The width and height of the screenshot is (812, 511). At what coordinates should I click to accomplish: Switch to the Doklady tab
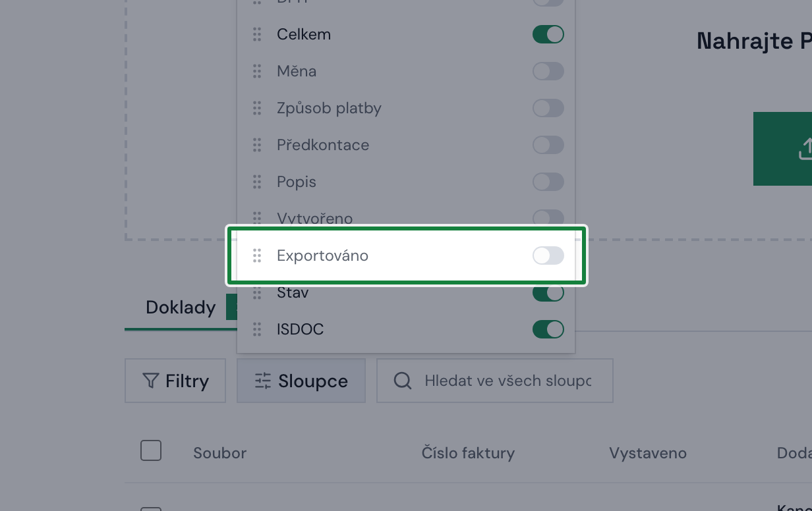[181, 308]
